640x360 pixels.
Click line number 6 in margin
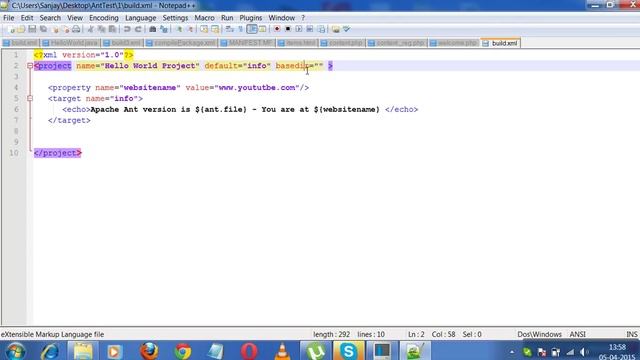click(x=16, y=109)
